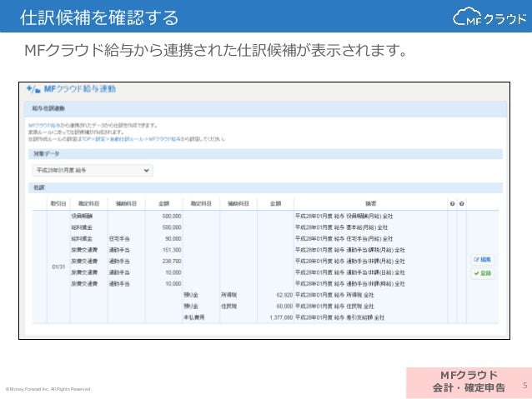The image size is (532, 399).
Task: Click the slide page number 5
Action: (x=524, y=386)
